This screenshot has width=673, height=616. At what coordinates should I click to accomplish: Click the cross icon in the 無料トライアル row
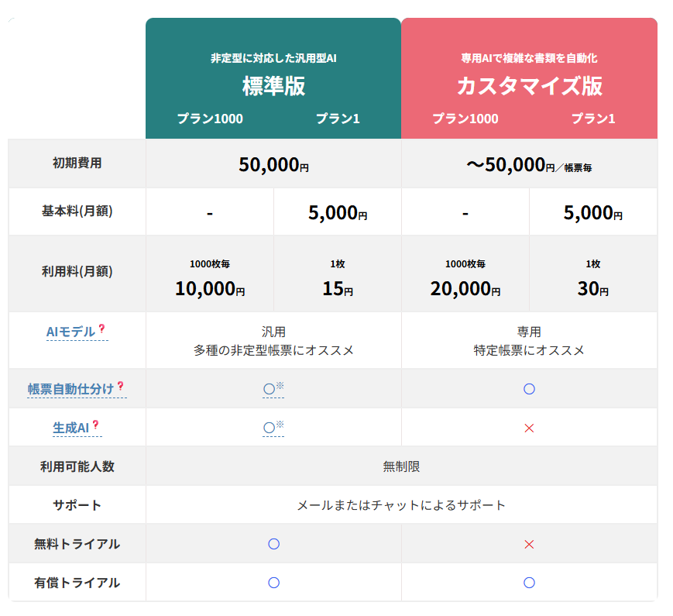click(x=529, y=544)
